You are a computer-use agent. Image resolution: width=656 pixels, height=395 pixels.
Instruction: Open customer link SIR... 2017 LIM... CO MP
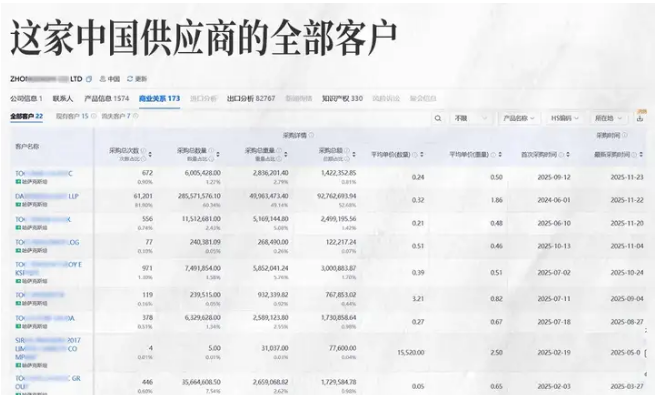coord(48,349)
